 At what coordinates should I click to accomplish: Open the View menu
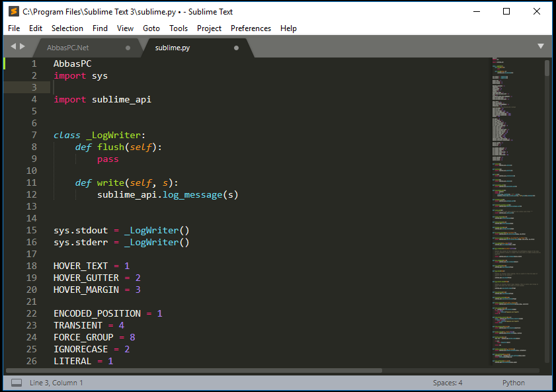125,28
